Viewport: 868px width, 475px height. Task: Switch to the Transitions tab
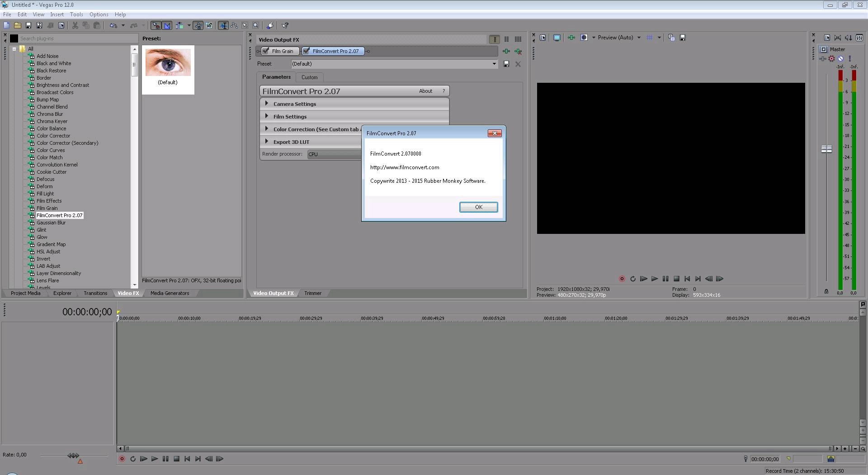[95, 293]
